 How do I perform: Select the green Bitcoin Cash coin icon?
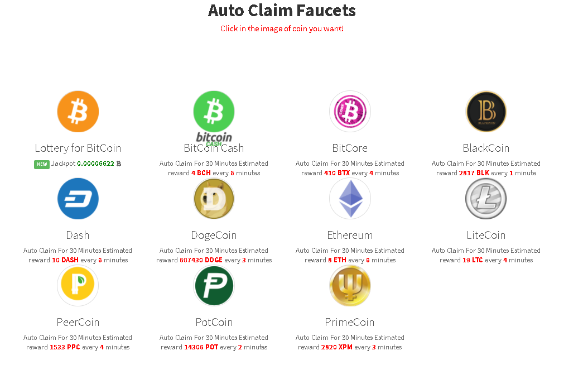pos(214,112)
